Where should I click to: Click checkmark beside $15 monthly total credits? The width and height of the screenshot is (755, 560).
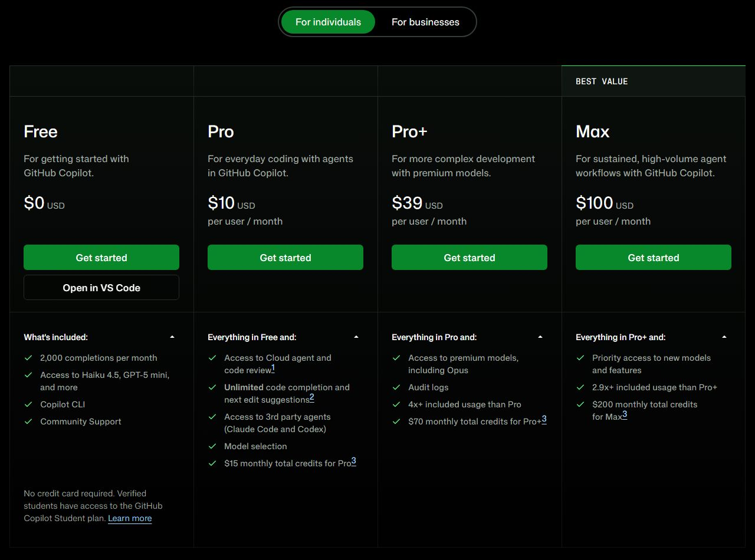point(212,463)
